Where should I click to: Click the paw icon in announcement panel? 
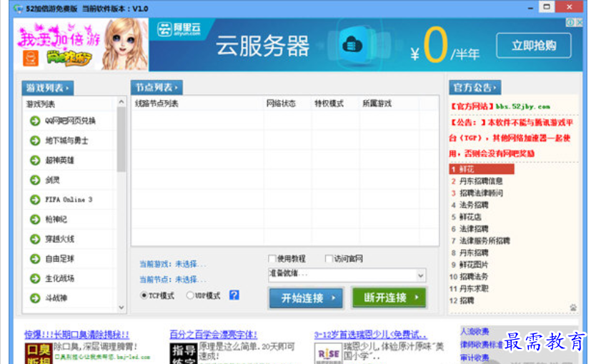coord(573,308)
